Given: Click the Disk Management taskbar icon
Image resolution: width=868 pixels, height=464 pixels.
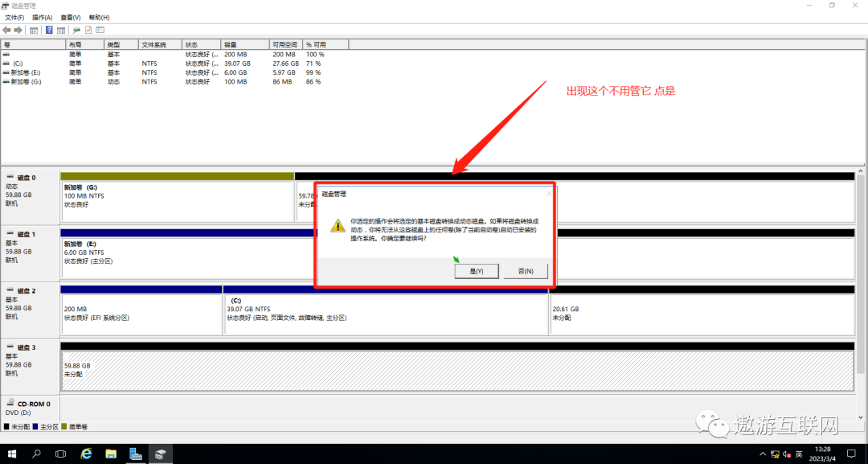Looking at the screenshot, I should [161, 454].
